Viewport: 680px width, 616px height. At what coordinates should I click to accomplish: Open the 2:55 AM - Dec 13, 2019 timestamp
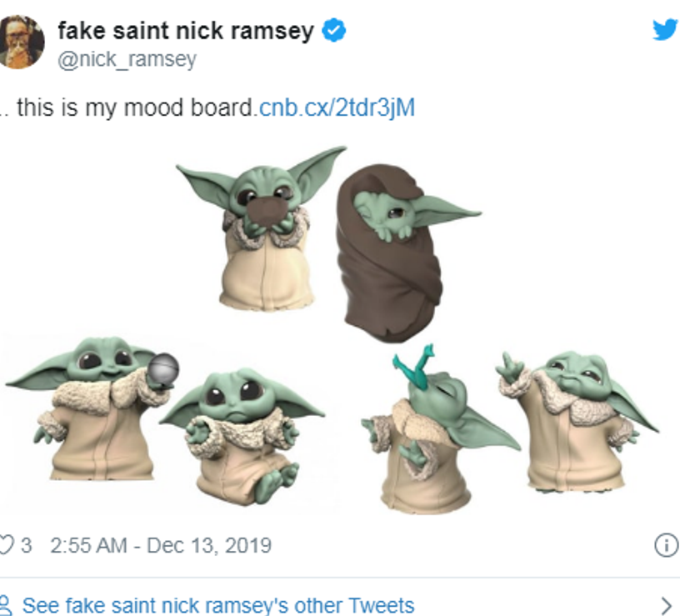[161, 545]
